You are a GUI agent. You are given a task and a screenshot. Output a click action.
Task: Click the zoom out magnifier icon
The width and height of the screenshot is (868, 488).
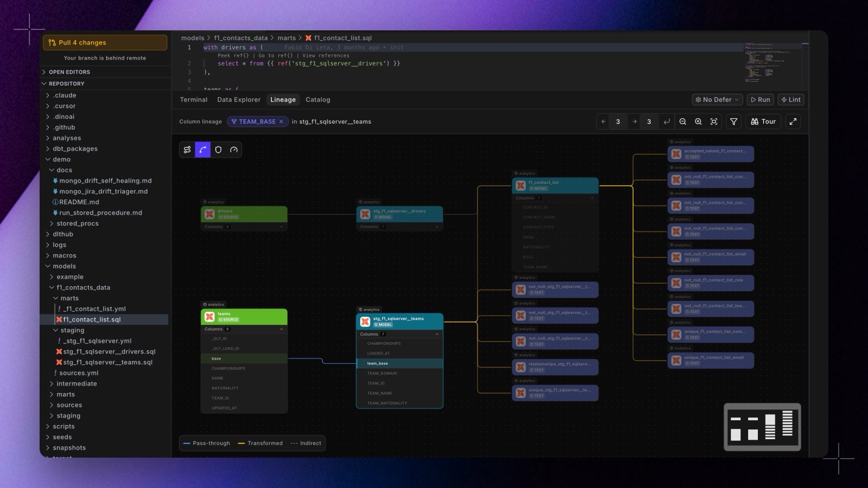(682, 121)
